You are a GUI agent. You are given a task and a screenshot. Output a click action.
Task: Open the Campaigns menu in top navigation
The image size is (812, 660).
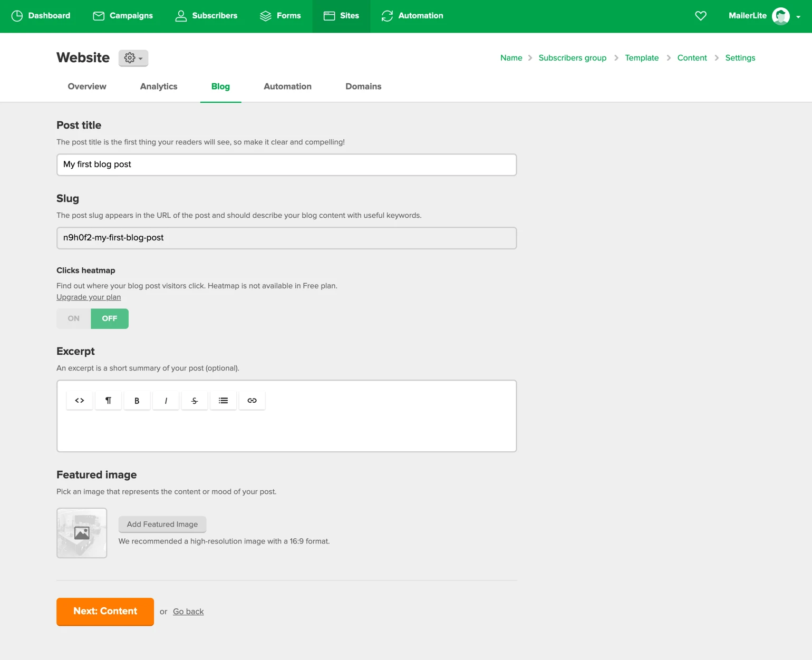click(x=123, y=16)
